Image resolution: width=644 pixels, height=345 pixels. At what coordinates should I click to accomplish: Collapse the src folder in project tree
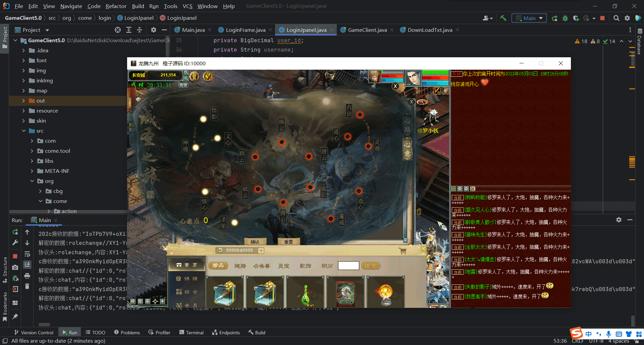pyautogui.click(x=23, y=131)
